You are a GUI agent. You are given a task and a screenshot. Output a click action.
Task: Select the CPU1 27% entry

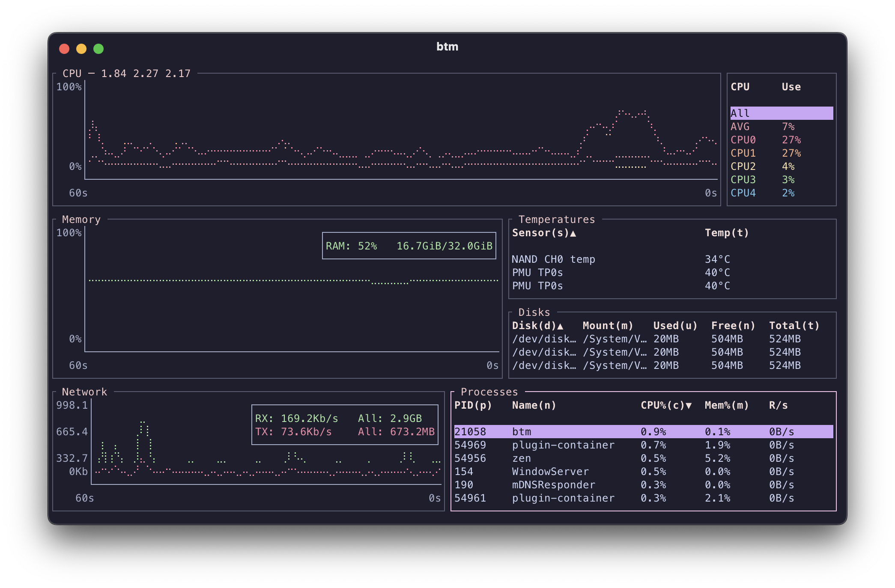pyautogui.click(x=782, y=153)
